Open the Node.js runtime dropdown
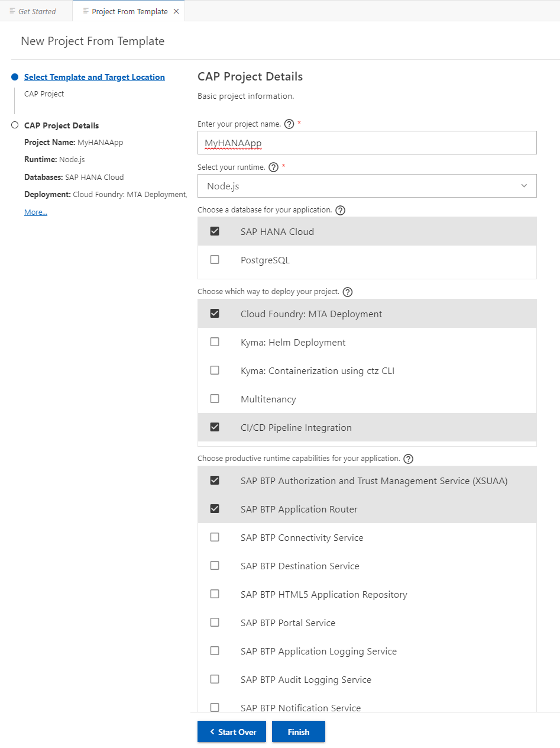Screen dimensions: 560x748 pos(367,186)
